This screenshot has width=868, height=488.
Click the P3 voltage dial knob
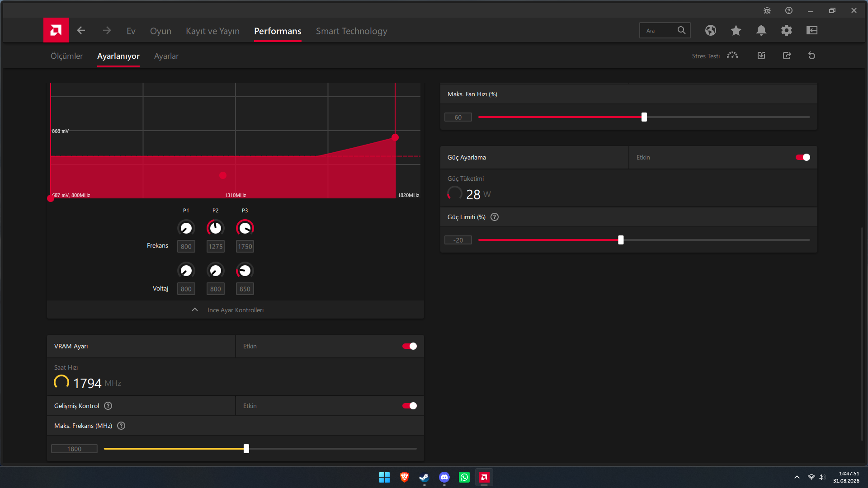pyautogui.click(x=245, y=270)
